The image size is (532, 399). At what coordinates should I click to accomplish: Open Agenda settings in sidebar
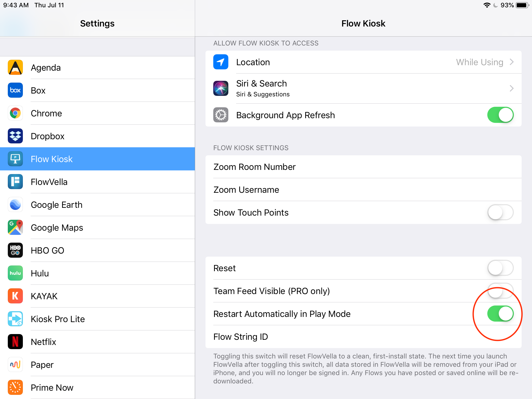click(97, 68)
